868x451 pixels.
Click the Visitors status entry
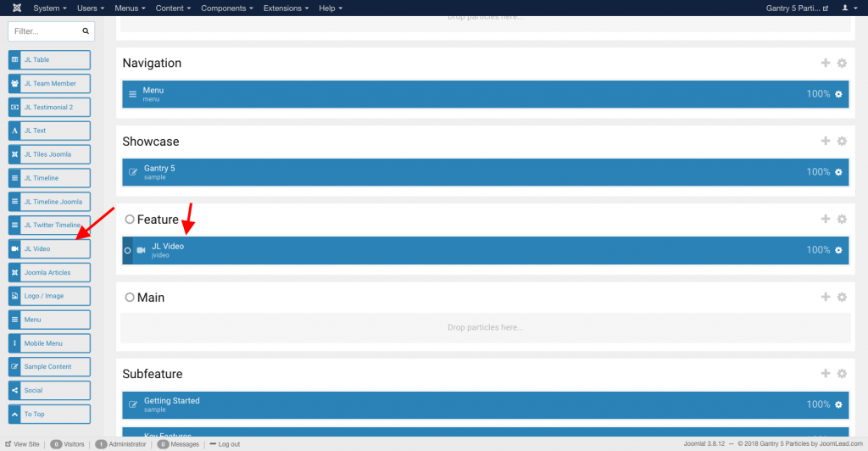67,444
